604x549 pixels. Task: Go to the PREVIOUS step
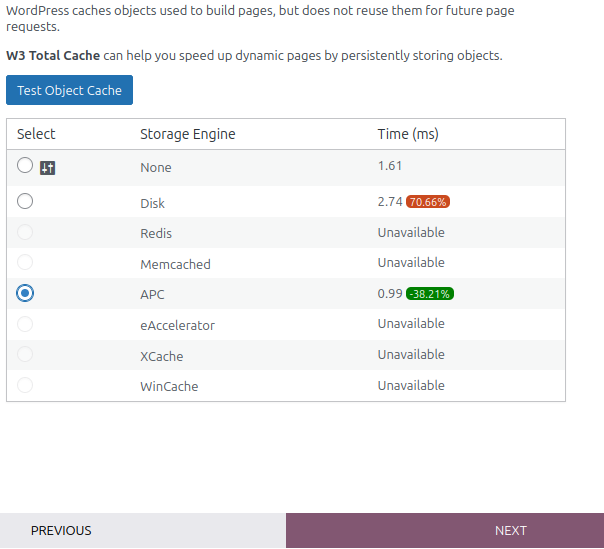(x=143, y=531)
